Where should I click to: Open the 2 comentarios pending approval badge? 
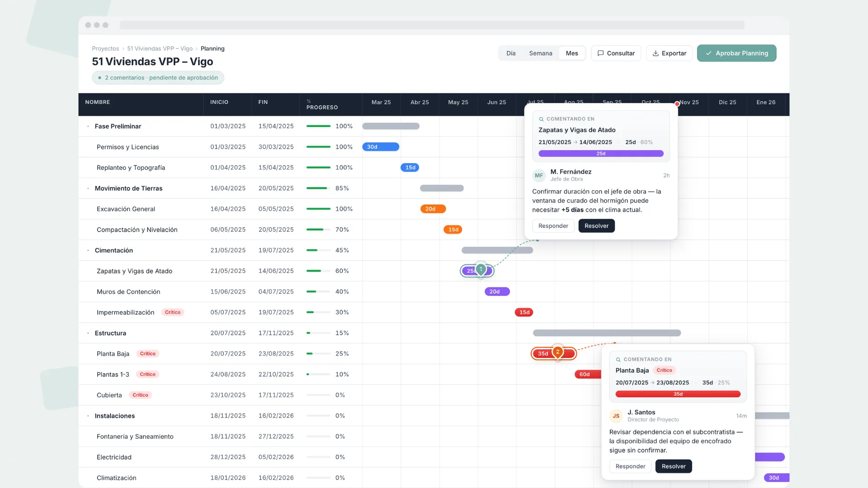pos(158,78)
